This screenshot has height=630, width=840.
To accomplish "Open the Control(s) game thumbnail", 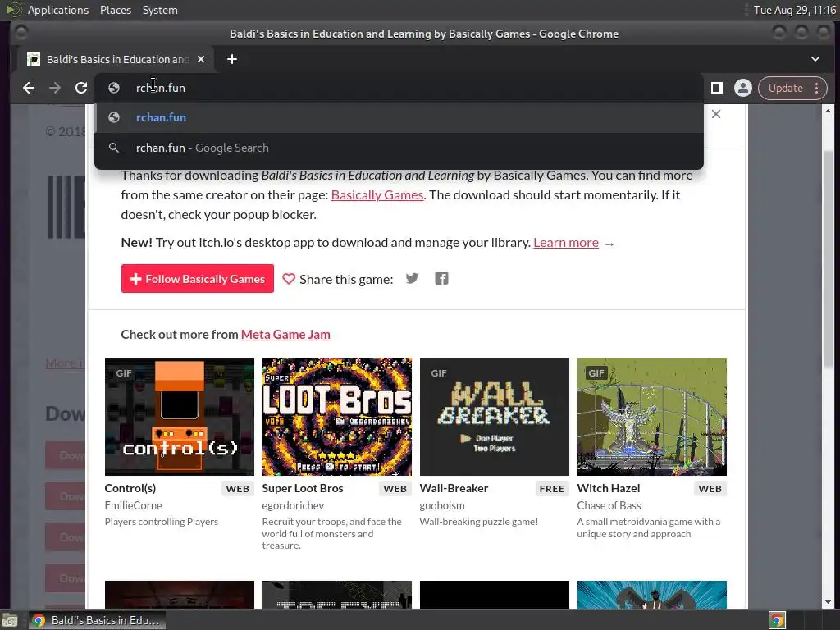I will pos(180,416).
